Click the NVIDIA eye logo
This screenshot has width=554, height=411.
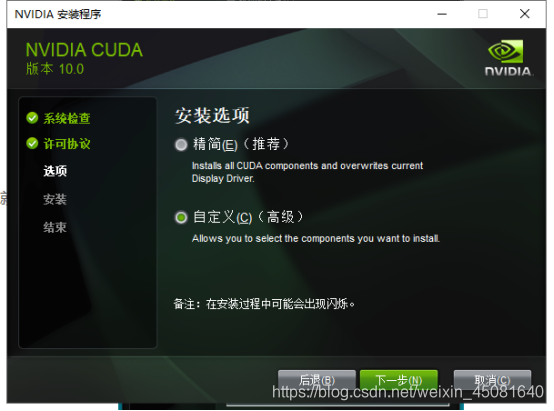pos(506,51)
